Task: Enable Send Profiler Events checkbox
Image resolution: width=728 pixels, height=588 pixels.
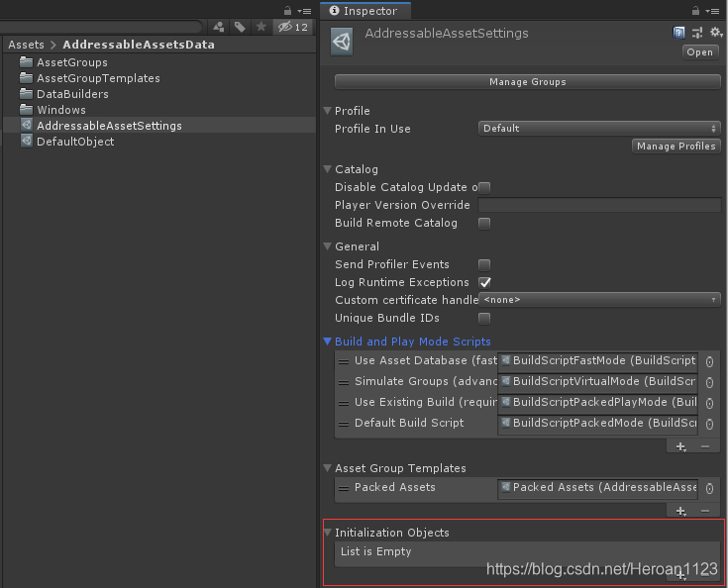Action: coord(484,265)
